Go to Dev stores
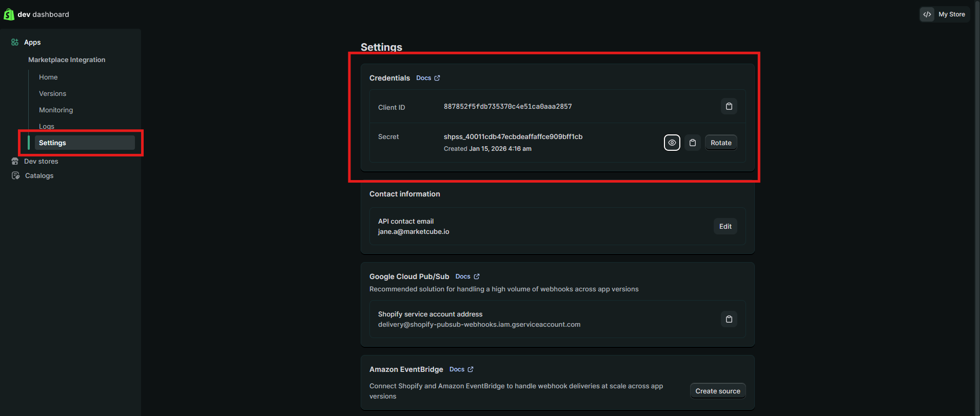The height and width of the screenshot is (416, 980). coord(41,161)
